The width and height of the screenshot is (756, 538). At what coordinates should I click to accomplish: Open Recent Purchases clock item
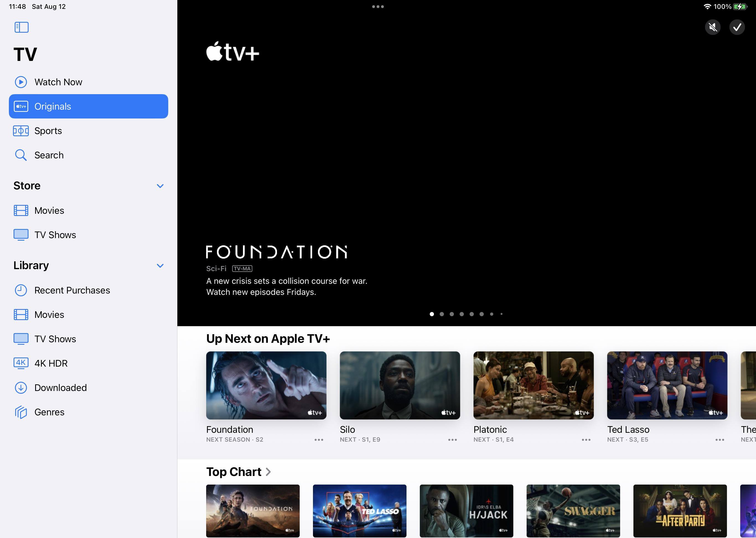(21, 290)
